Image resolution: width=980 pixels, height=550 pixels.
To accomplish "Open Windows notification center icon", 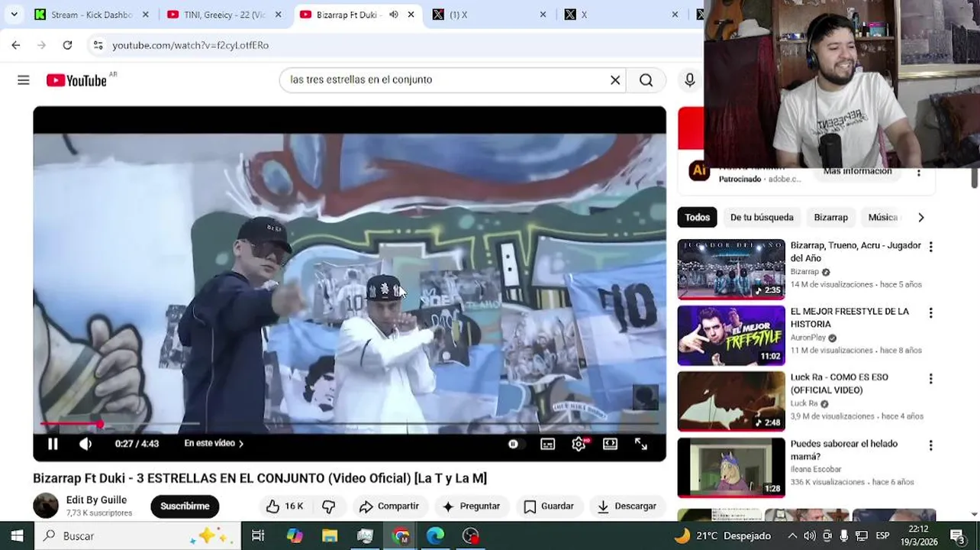I will click(957, 535).
